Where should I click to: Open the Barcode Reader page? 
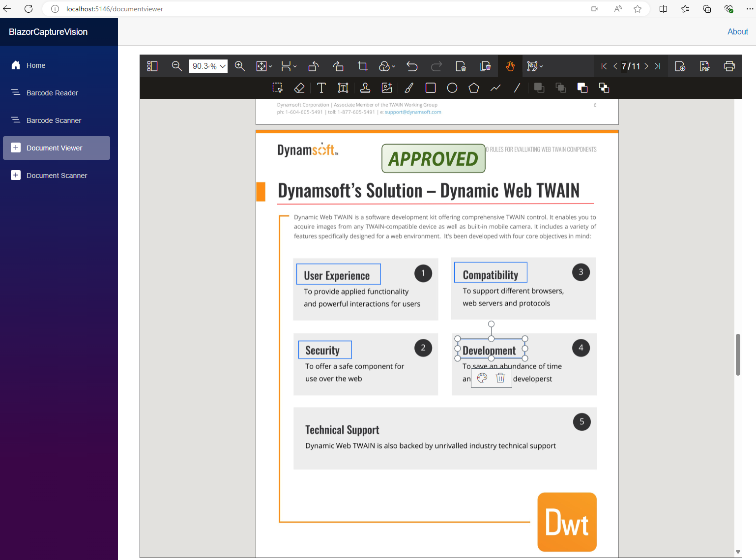click(x=52, y=93)
